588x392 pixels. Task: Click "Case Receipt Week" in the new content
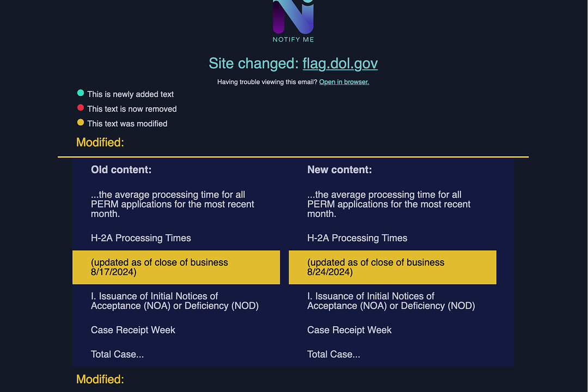tap(349, 330)
